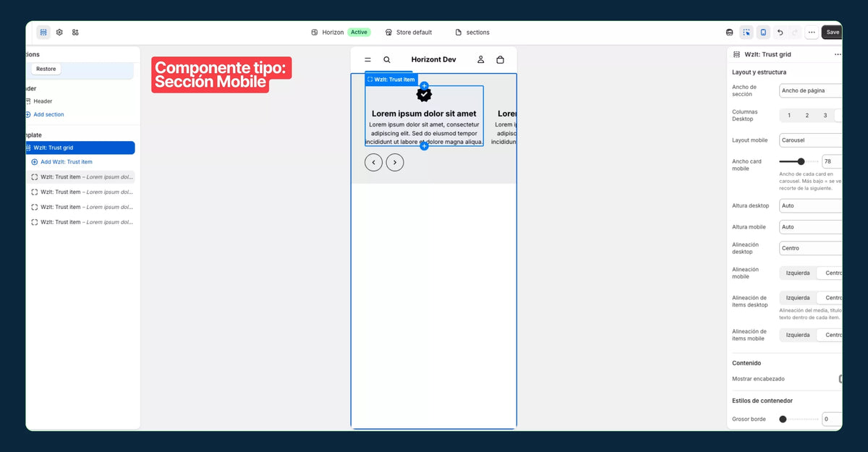Click the verified badge icon in trust item
Image resolution: width=868 pixels, height=452 pixels.
(x=425, y=95)
